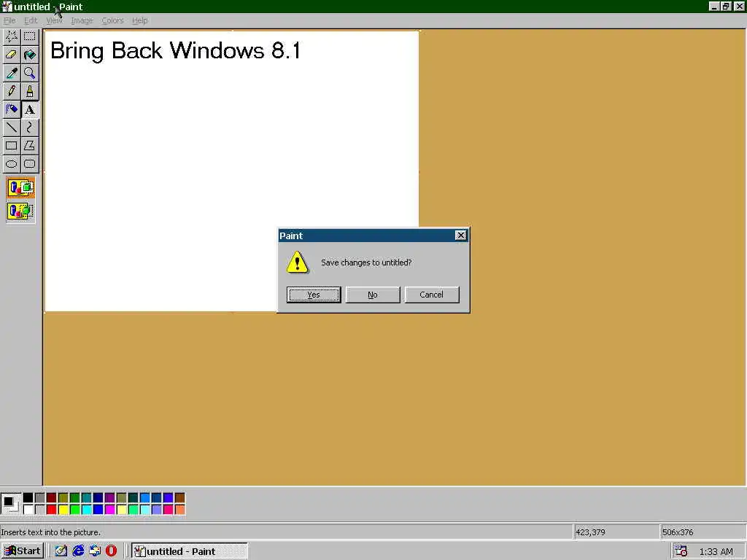Click the "423,379" cursor coordinates readout
Screen dimensions: 747x560
click(x=590, y=532)
